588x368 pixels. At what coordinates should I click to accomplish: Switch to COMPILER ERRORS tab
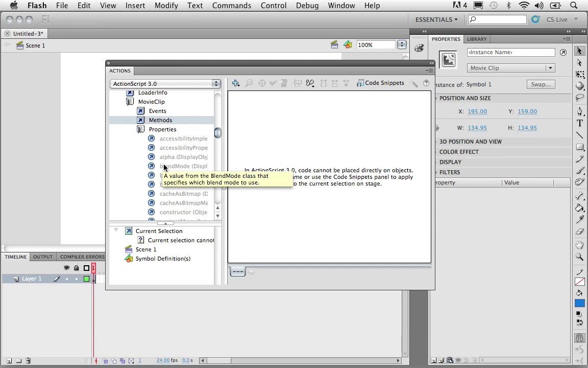click(x=82, y=257)
